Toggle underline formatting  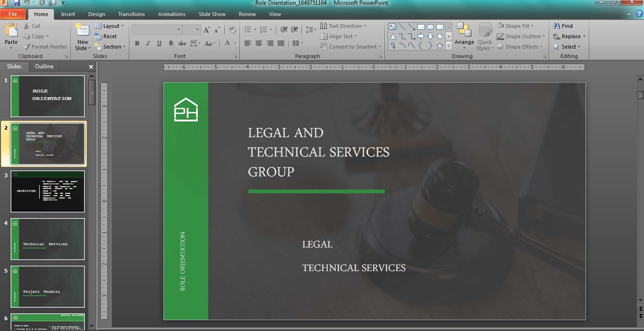[x=159, y=43]
